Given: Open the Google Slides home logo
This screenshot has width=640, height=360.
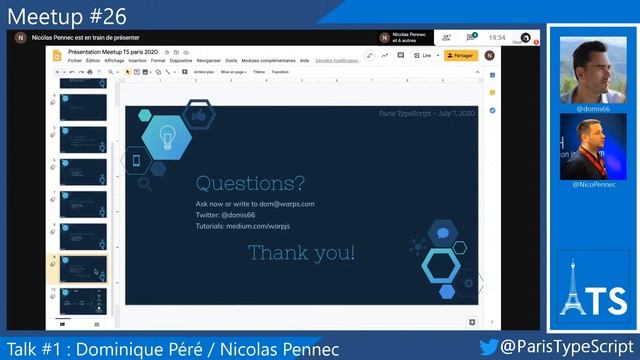Looking at the screenshot, I should point(57,56).
